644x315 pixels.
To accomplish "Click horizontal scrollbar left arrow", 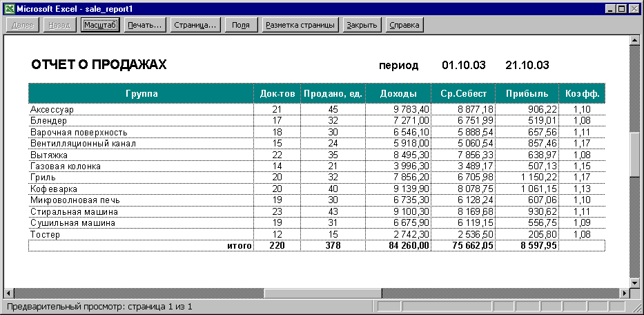I will [8, 293].
